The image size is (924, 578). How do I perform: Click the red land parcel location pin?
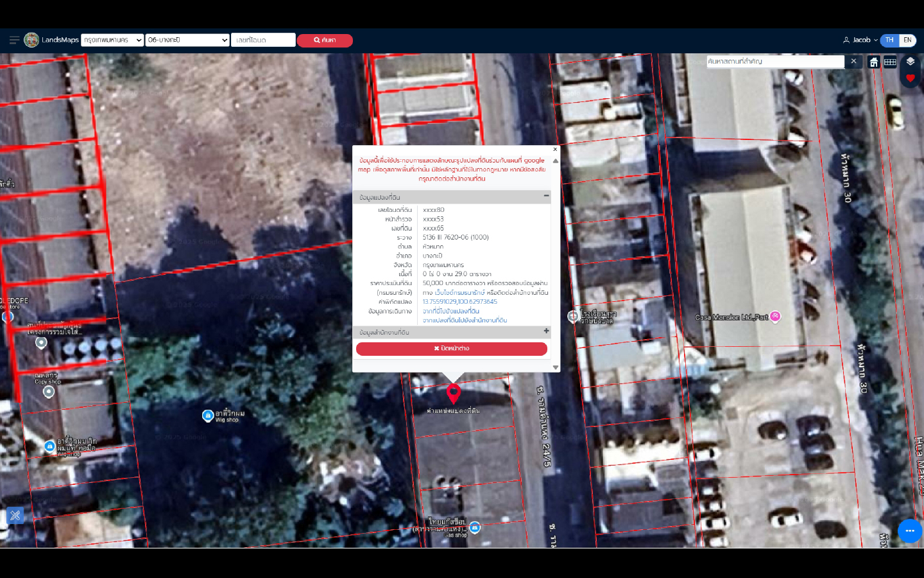tap(453, 392)
